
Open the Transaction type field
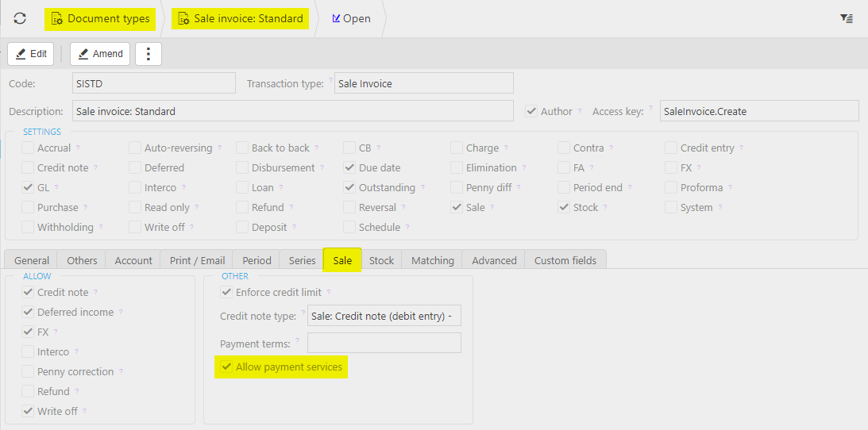[423, 83]
